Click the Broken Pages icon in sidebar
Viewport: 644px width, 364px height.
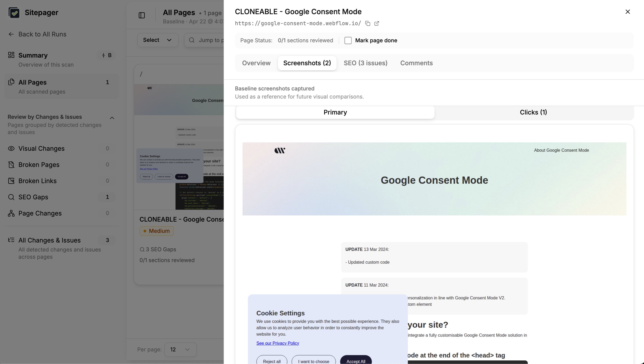11,164
